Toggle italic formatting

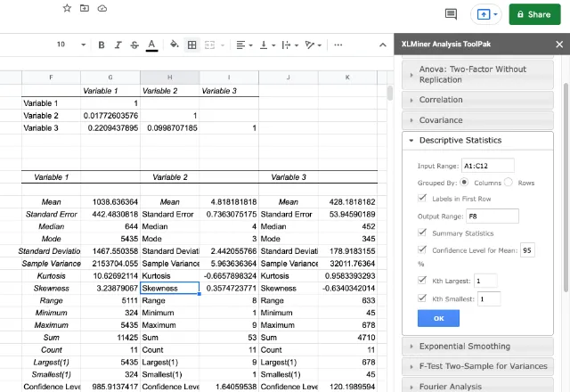(118, 45)
